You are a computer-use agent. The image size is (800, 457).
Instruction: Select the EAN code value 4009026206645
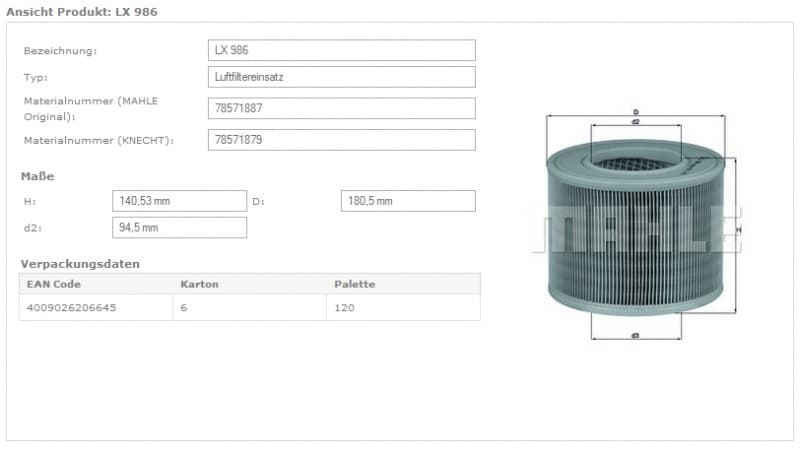click(x=71, y=308)
